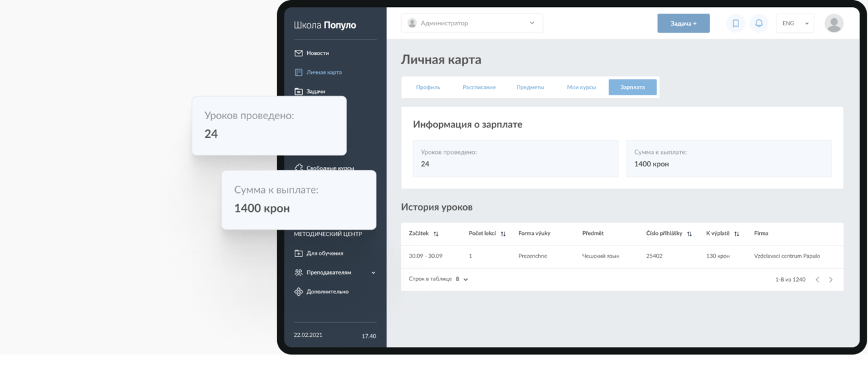Viewport: 868px width, 371px height.
Task: Go to next table page arrow
Action: (831, 279)
